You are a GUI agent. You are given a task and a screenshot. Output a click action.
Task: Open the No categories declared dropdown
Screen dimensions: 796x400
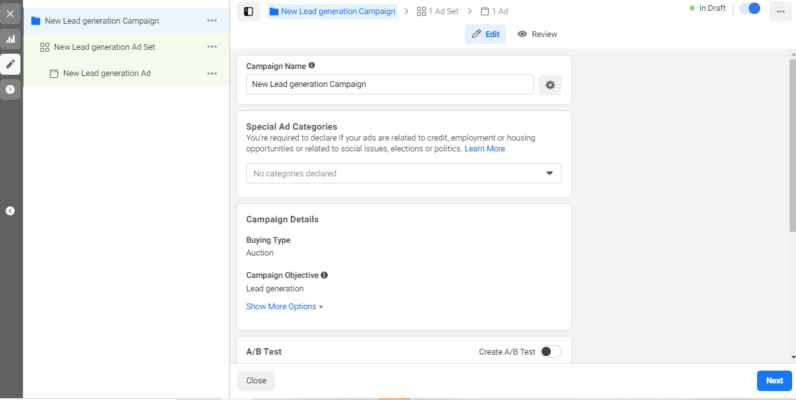pyautogui.click(x=404, y=173)
